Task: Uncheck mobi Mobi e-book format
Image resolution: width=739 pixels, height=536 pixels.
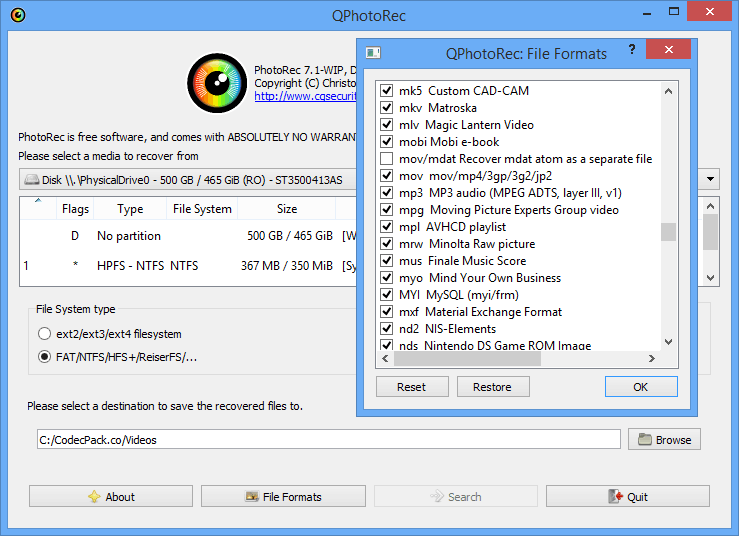Action: point(386,141)
